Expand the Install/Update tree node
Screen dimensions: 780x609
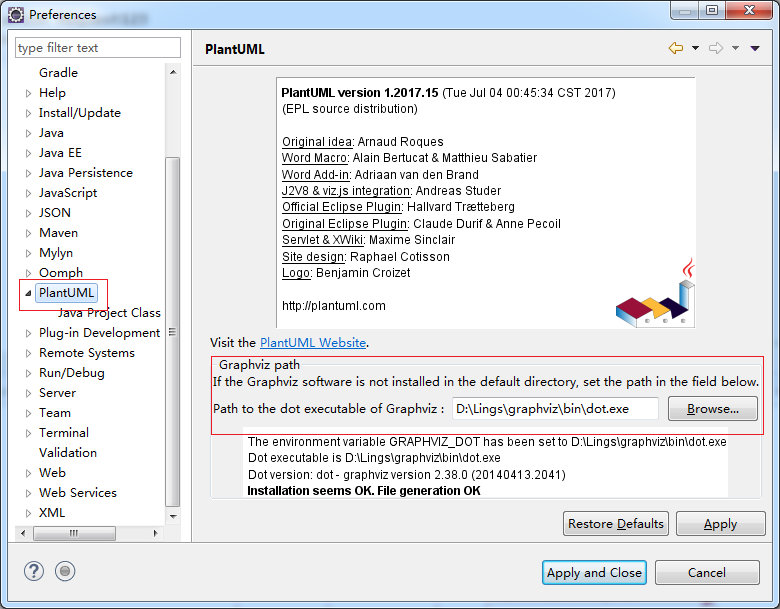pyautogui.click(x=28, y=113)
